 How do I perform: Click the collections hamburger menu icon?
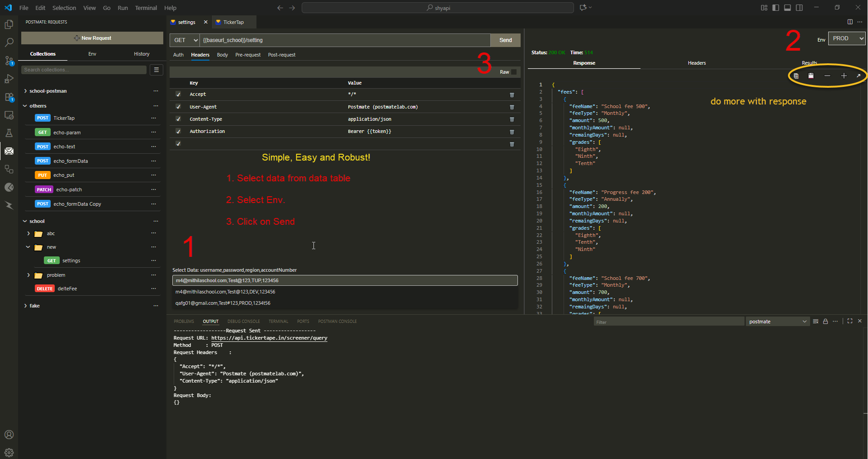(156, 70)
